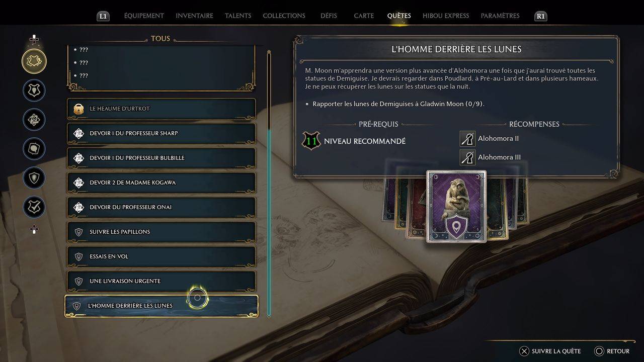Select the side quests shield filter icon
This screenshot has height=362, width=644.
click(34, 178)
